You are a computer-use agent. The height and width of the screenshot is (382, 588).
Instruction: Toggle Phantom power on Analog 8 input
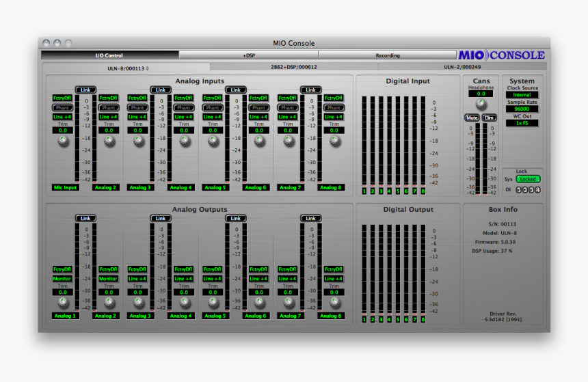tap(334, 107)
